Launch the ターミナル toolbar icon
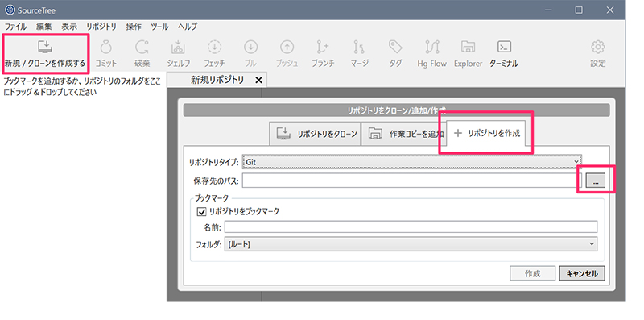 [504, 53]
